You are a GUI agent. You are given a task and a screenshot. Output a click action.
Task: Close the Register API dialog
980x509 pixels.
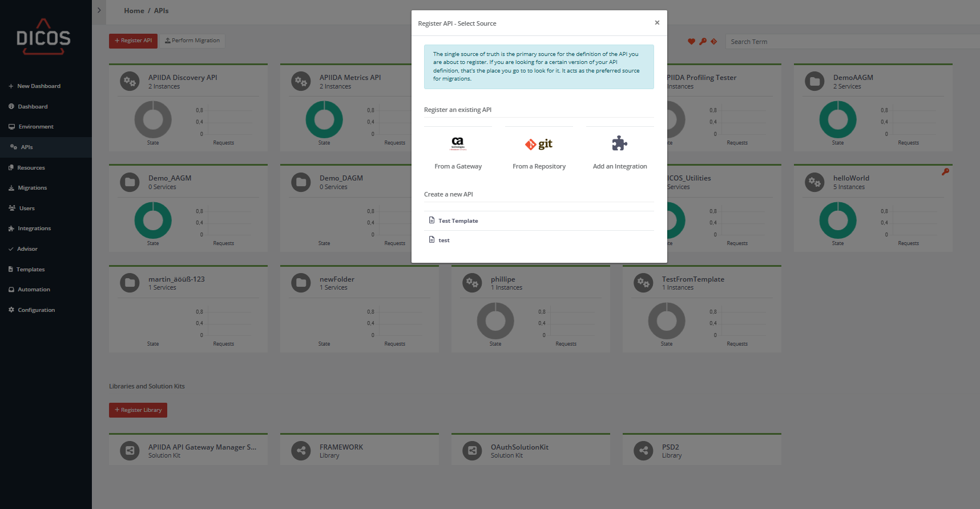(x=657, y=23)
